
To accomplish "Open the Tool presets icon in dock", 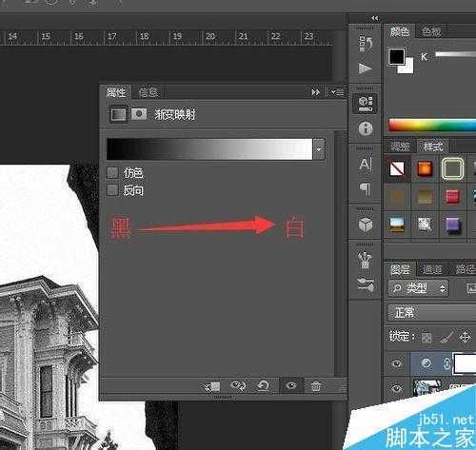I will point(366,284).
